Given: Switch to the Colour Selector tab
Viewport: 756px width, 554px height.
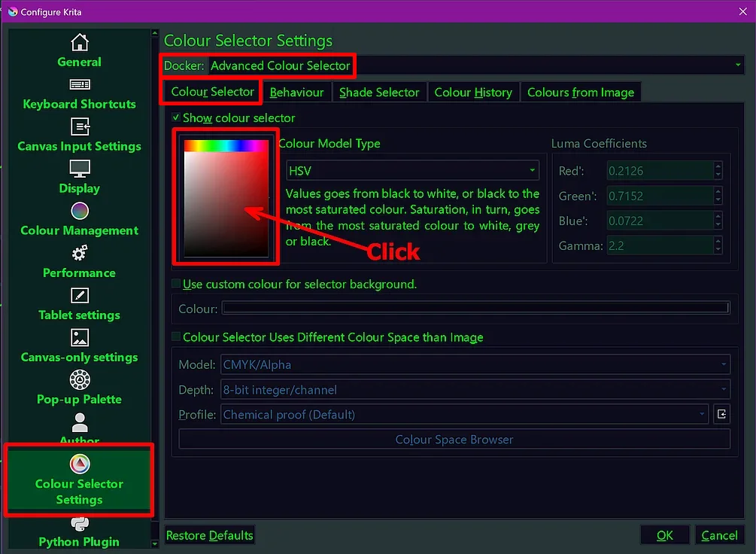Looking at the screenshot, I should tap(212, 92).
